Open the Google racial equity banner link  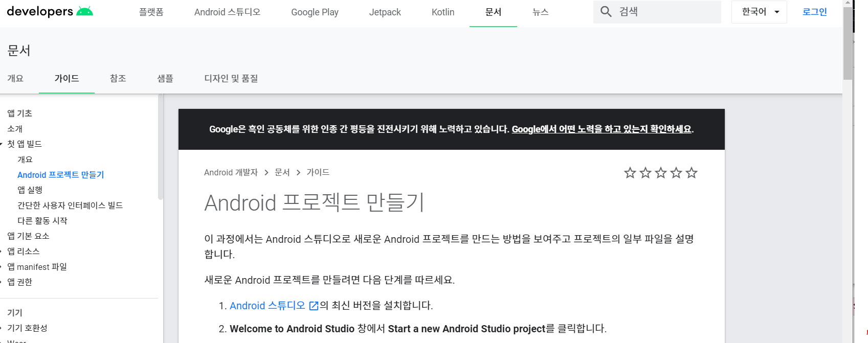click(x=602, y=129)
